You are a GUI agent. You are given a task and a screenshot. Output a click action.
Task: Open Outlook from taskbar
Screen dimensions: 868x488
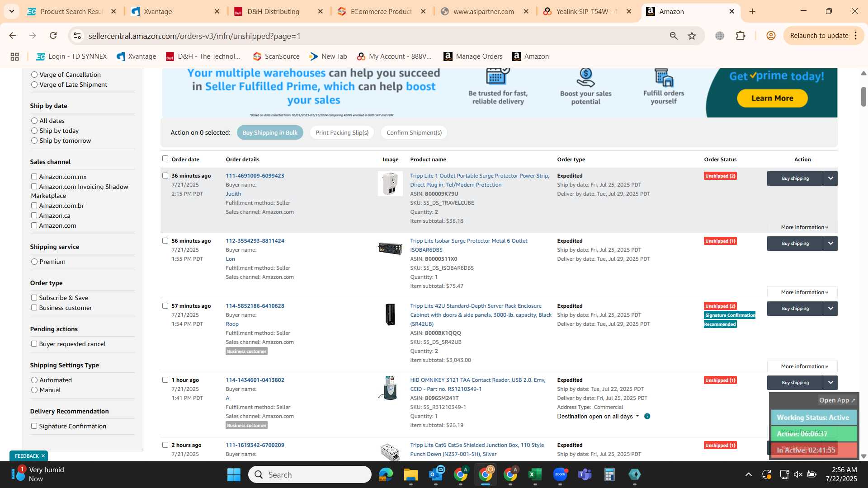click(x=436, y=474)
